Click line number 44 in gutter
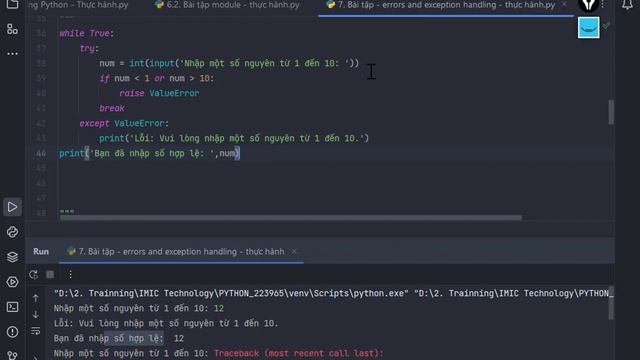The height and width of the screenshot is (360, 640). 41,153
